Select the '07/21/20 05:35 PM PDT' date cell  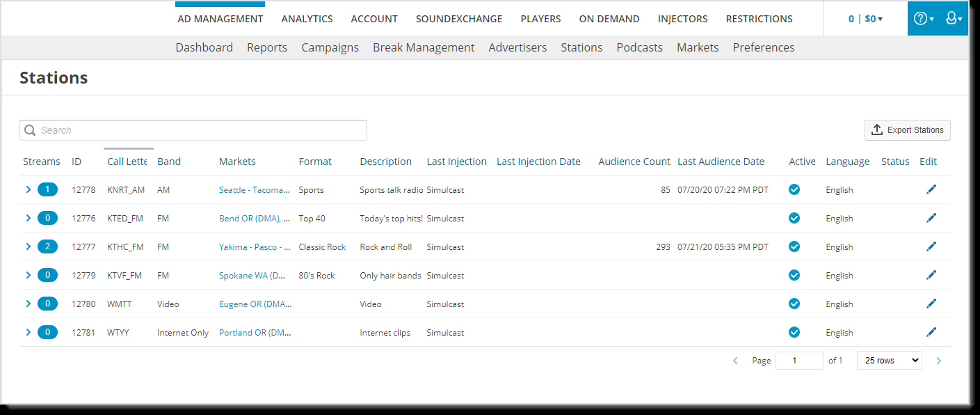723,246
